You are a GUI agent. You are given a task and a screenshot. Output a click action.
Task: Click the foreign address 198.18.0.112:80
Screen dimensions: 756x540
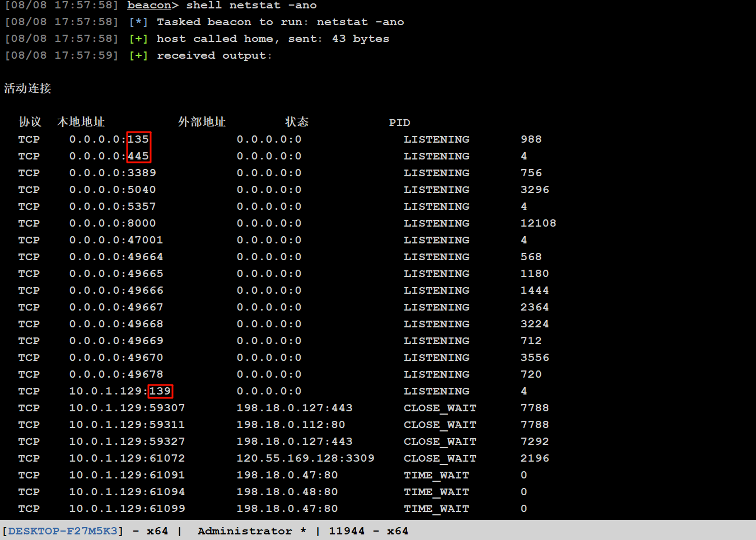[291, 425]
